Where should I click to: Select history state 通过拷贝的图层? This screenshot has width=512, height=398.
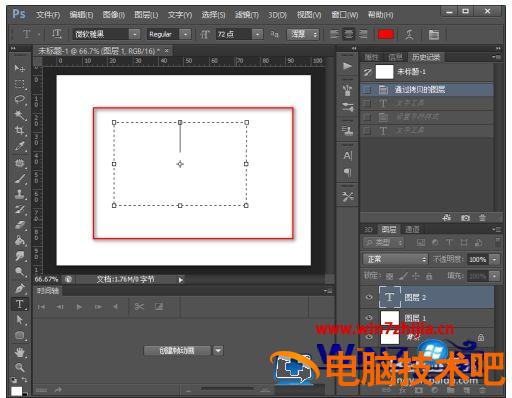(x=427, y=89)
